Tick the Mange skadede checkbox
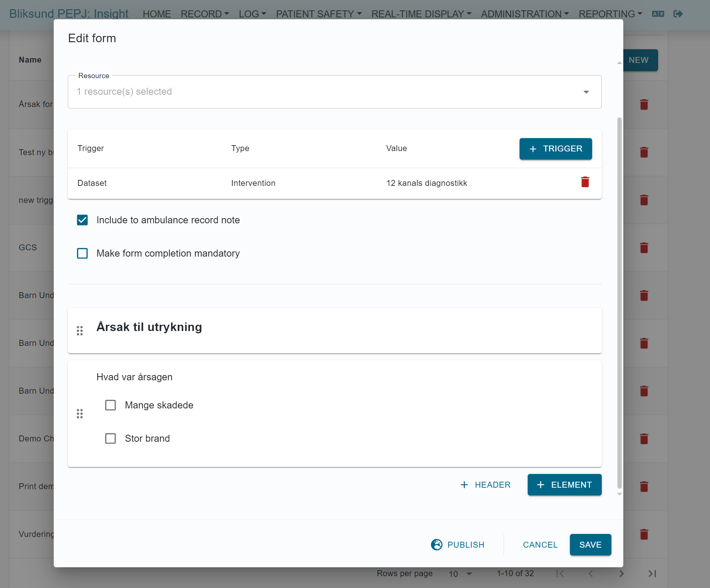The width and height of the screenshot is (710, 588). click(110, 405)
